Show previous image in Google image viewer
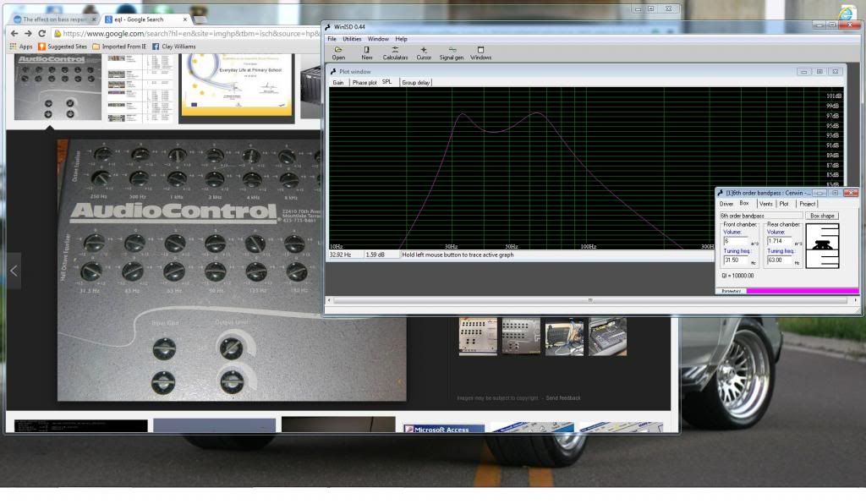This screenshot has width=866, height=504. point(14,271)
